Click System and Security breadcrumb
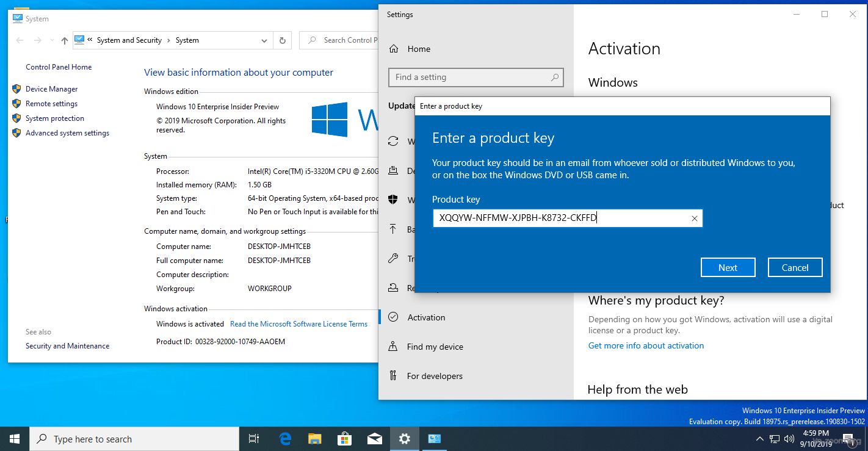The image size is (868, 451). [x=129, y=40]
